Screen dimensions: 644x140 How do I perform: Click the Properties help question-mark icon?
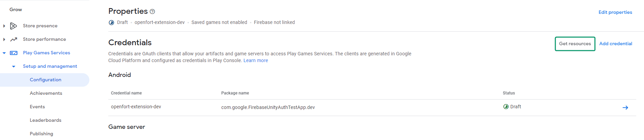152,11
